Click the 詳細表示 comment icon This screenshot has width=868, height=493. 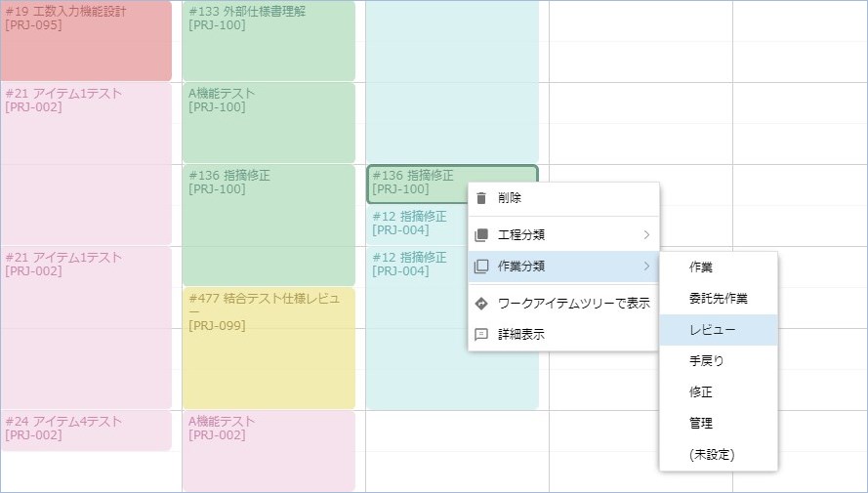480,334
